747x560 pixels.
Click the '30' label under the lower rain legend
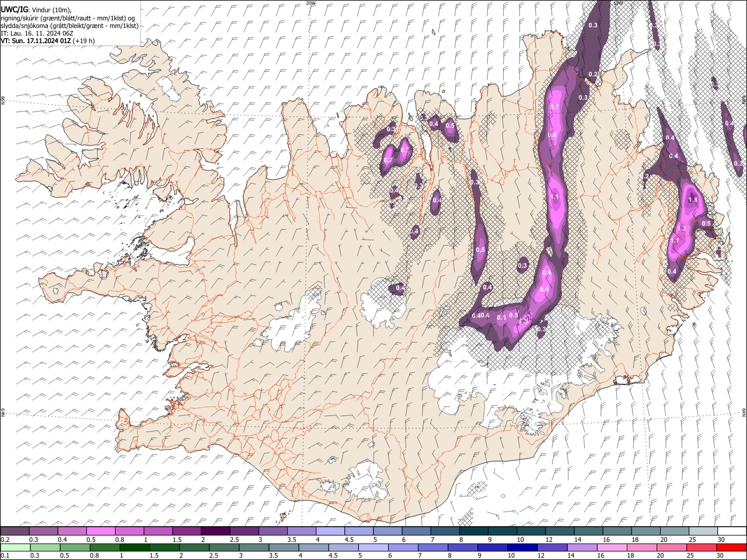coord(720,556)
